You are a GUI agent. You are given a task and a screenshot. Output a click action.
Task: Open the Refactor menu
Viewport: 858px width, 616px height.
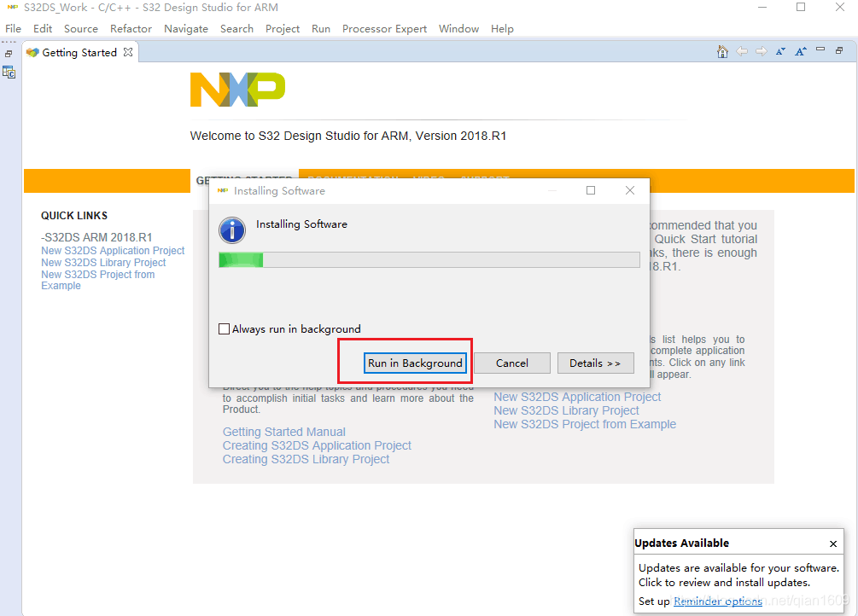(131, 28)
